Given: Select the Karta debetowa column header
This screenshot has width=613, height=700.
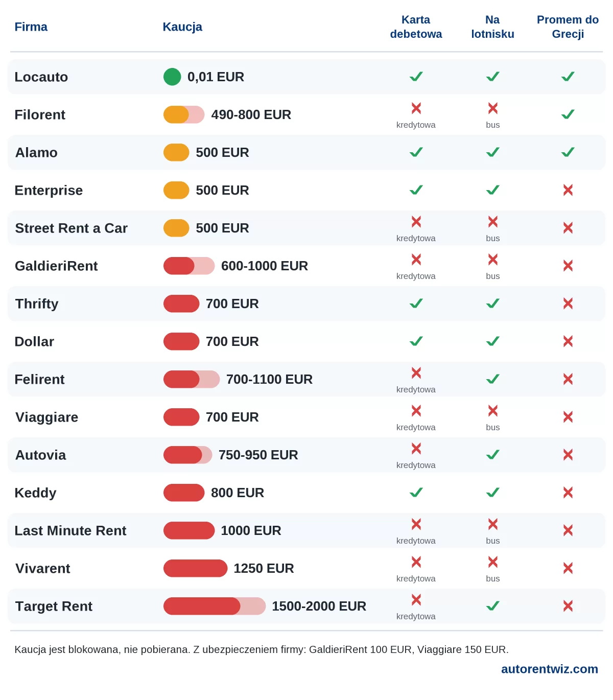Looking at the screenshot, I should 416,27.
